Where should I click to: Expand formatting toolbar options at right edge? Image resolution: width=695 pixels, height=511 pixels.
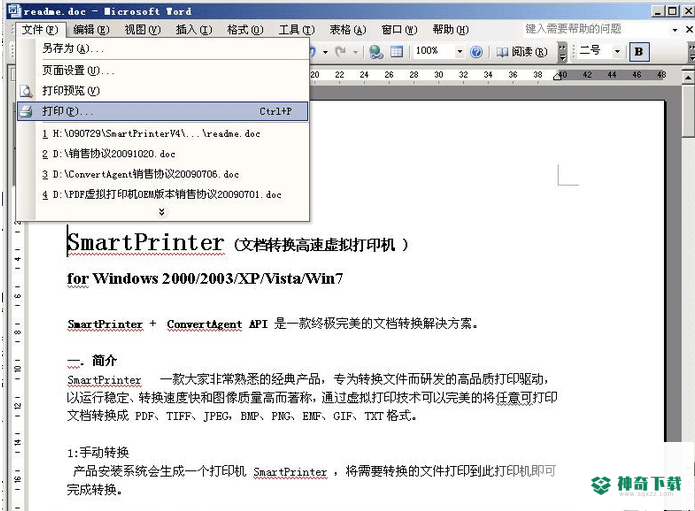(x=691, y=52)
